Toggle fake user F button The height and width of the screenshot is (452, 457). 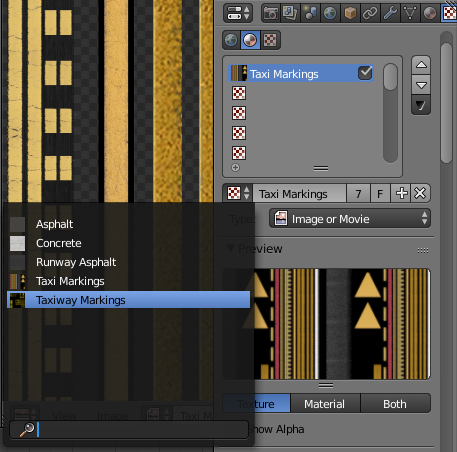[380, 193]
